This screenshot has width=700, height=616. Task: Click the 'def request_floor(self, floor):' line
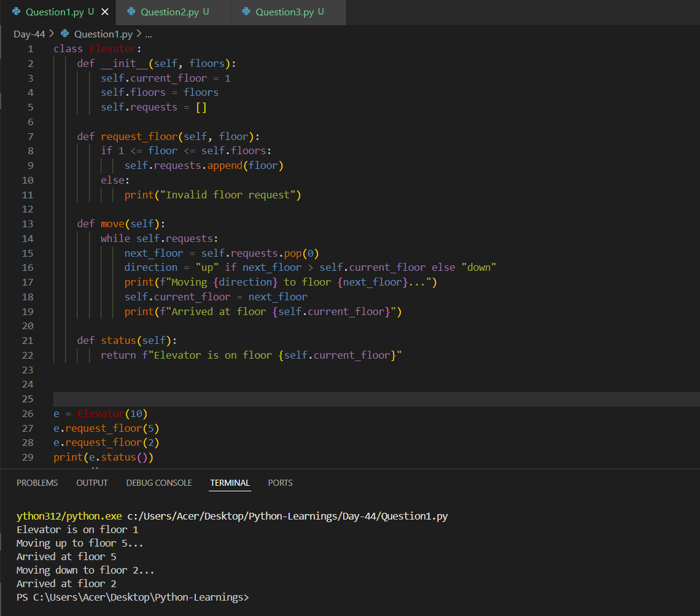(x=168, y=136)
